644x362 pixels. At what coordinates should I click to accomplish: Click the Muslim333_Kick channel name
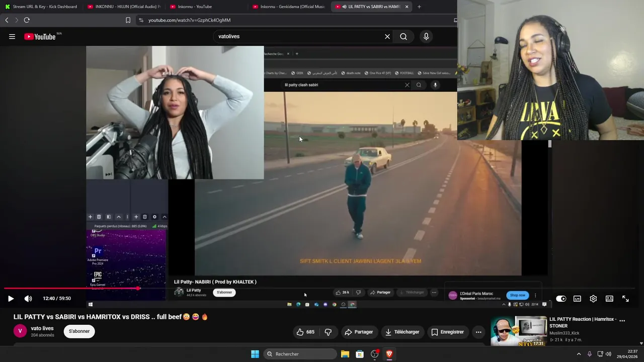tap(564, 333)
